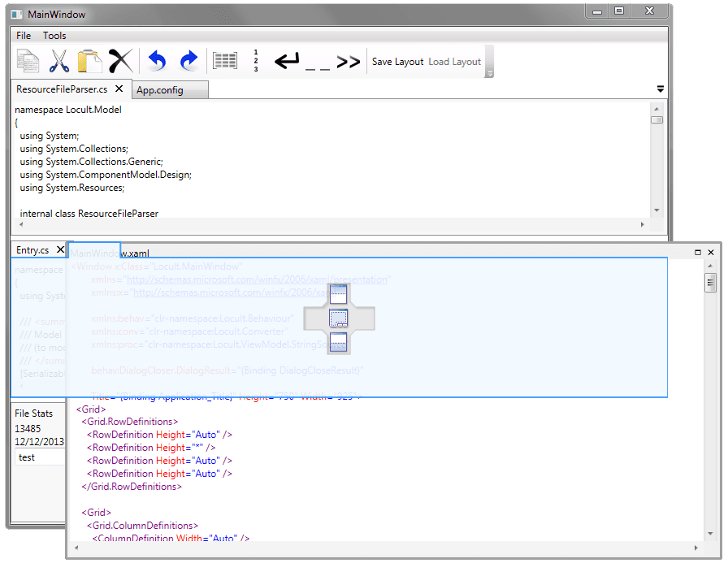Open the File menu
728x563 pixels.
pos(24,36)
